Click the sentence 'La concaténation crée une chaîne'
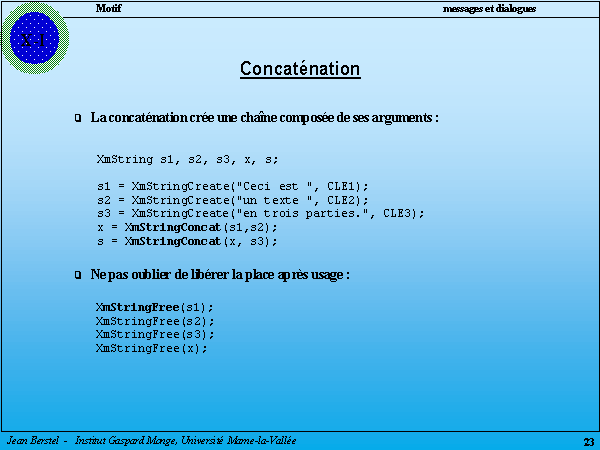The width and height of the screenshot is (600, 450). point(265,118)
